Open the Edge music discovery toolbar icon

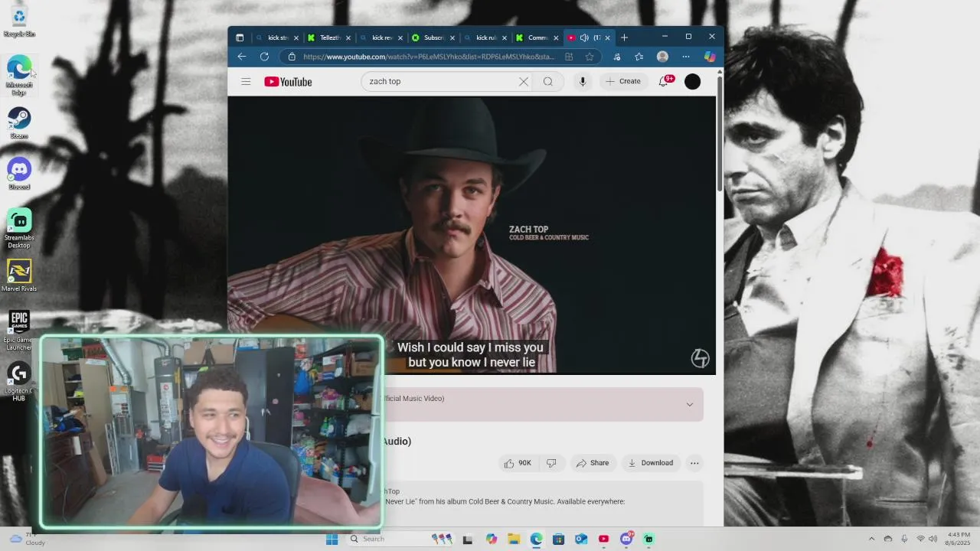(x=617, y=57)
